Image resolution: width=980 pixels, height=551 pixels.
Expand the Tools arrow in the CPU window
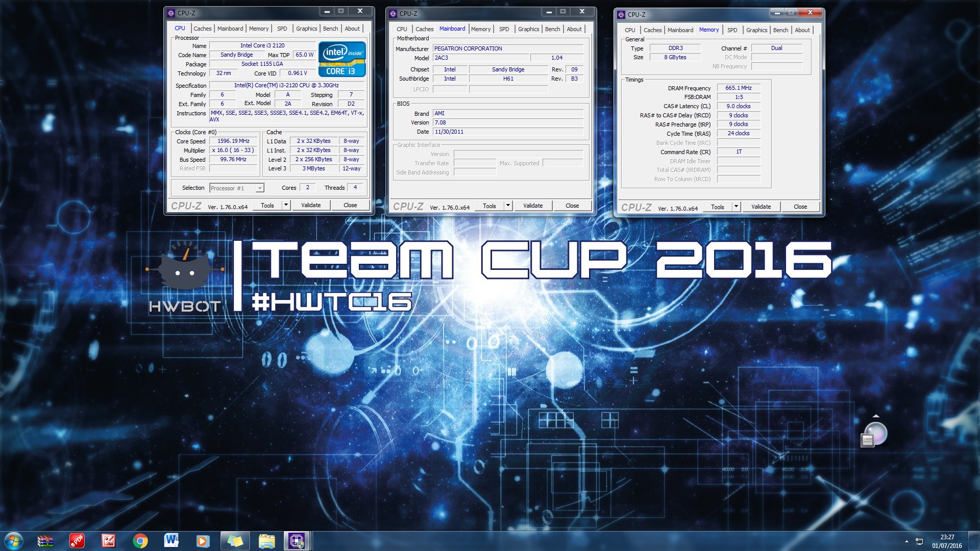(x=286, y=205)
